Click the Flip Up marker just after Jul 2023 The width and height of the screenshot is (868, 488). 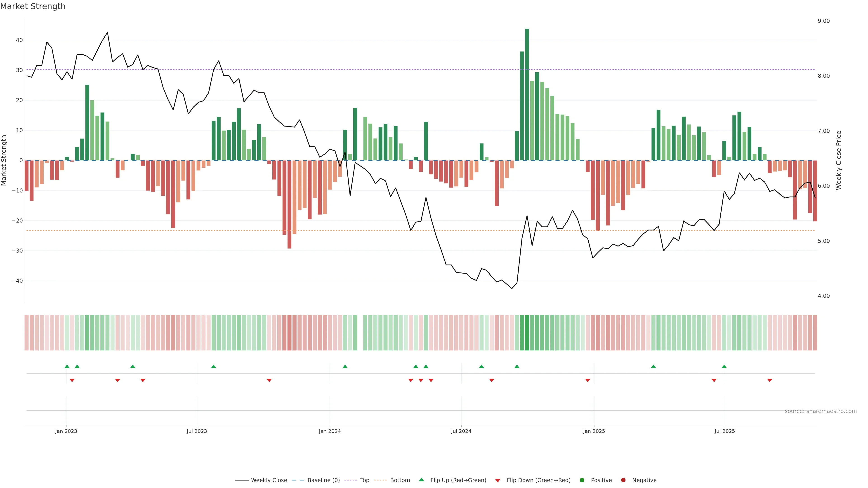[x=214, y=366]
